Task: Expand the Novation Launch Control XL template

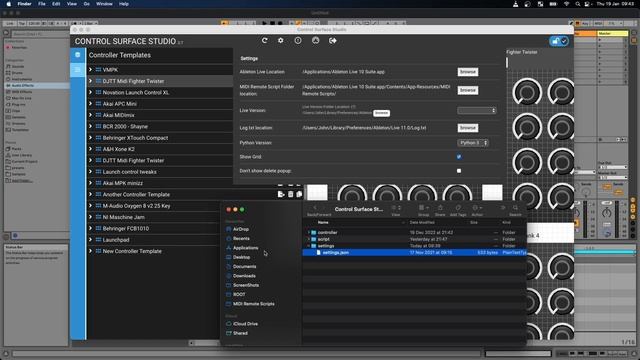Action: 91,92
